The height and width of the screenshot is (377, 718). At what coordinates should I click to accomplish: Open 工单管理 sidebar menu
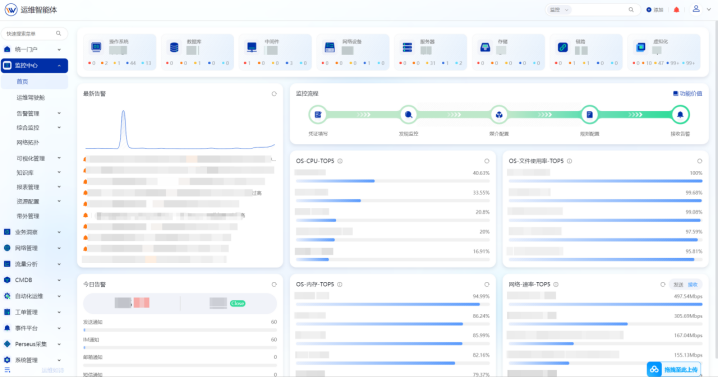click(34, 312)
